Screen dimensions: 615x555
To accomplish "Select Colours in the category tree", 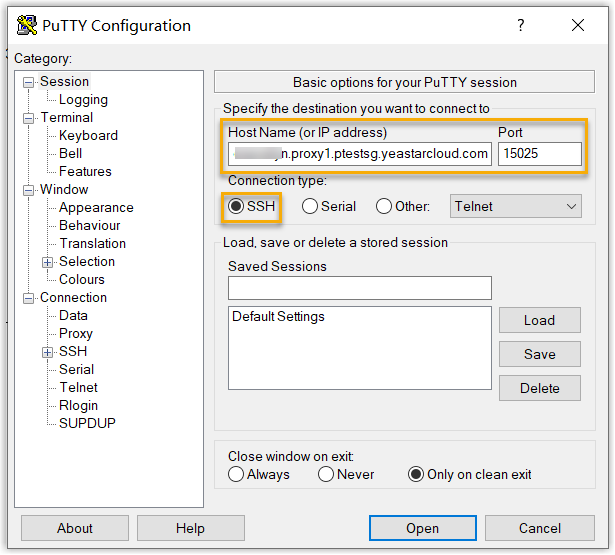I will (x=82, y=280).
